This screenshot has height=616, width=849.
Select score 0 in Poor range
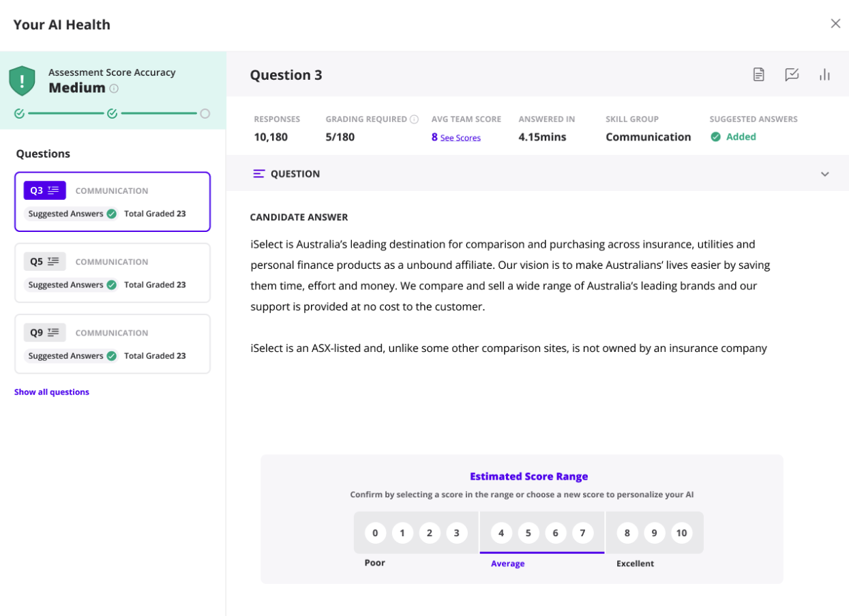[375, 533]
